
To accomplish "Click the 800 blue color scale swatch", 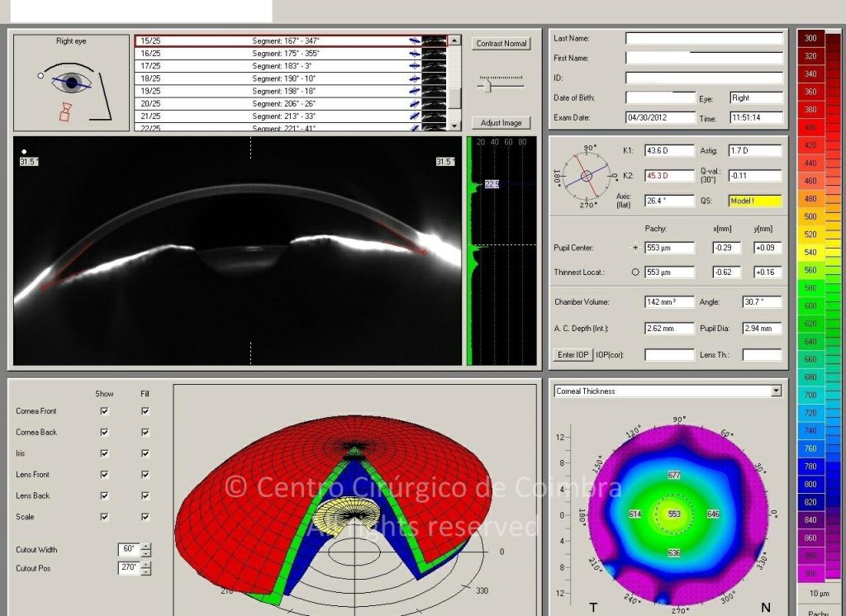I will [810, 484].
